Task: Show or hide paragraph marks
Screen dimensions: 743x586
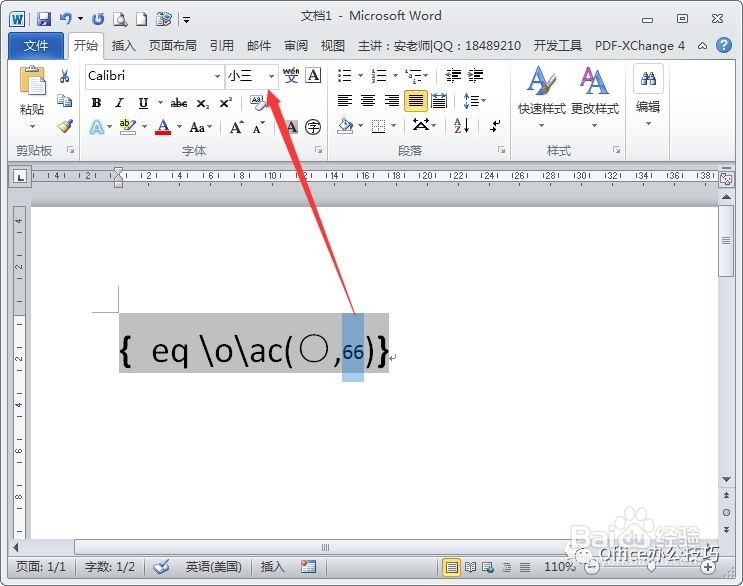Action: point(495,126)
